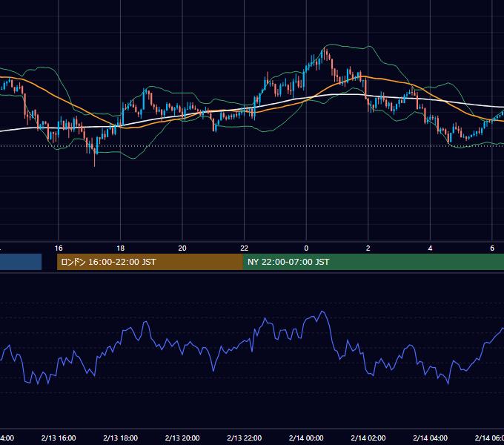Screen dimensions: 504x445
Task: Click the 16 hour label on the price chart axis
Action: (x=59, y=248)
